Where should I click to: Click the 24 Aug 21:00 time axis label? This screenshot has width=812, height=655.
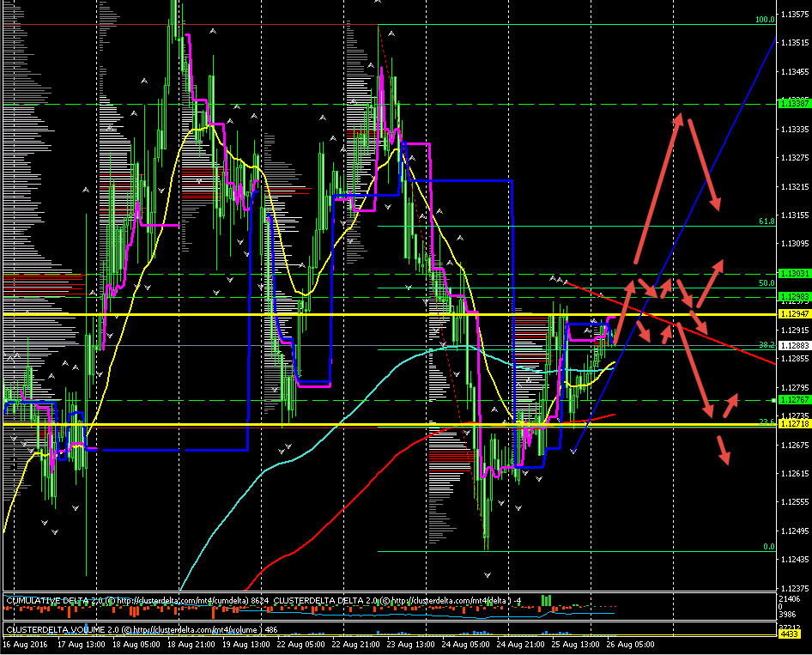[x=520, y=645]
